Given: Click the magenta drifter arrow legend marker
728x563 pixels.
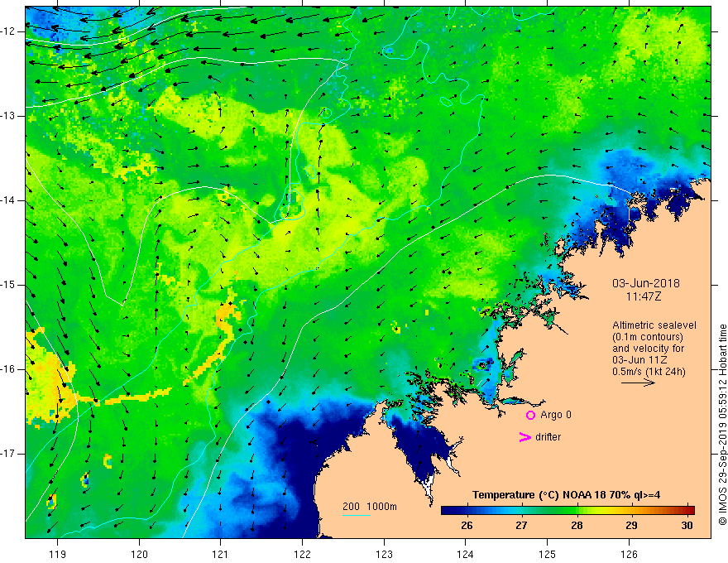Looking at the screenshot, I should tap(524, 437).
